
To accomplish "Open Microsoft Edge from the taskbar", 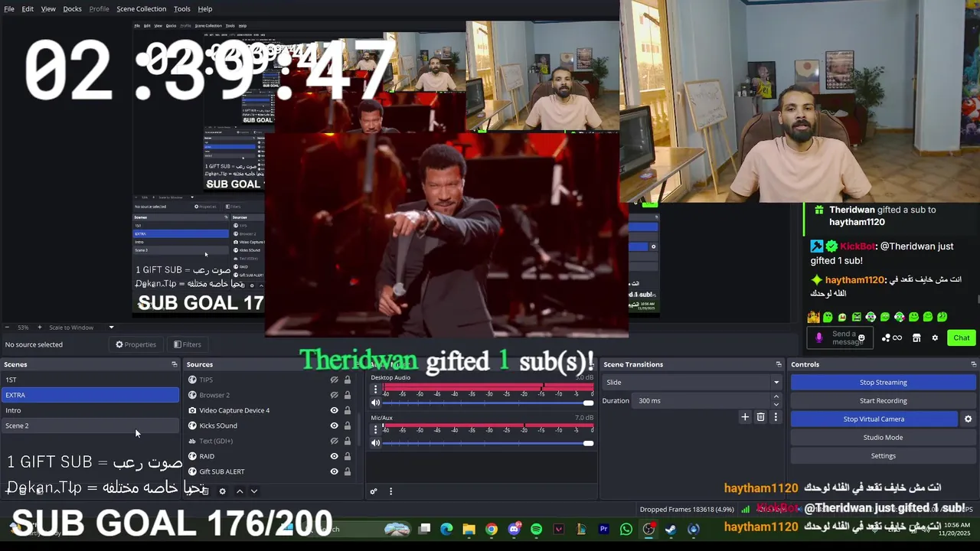I will (x=446, y=529).
